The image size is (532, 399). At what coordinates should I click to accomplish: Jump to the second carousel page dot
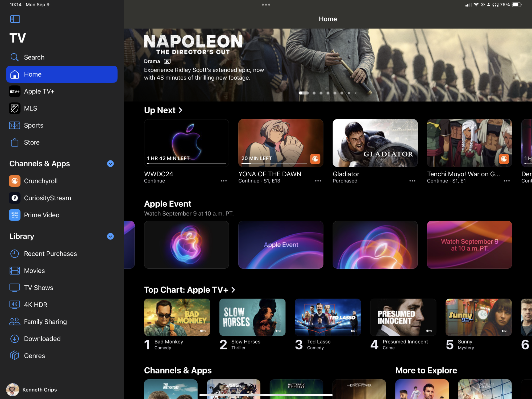coord(314,93)
